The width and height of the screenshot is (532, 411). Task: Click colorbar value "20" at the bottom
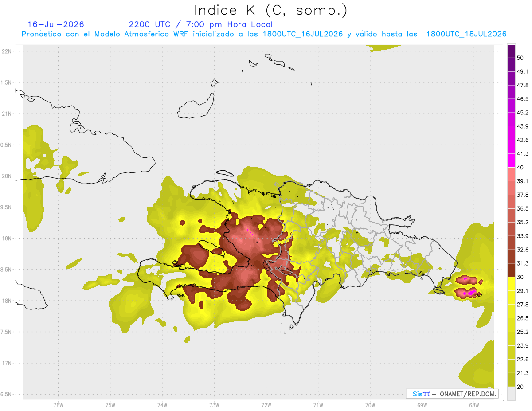point(521,387)
